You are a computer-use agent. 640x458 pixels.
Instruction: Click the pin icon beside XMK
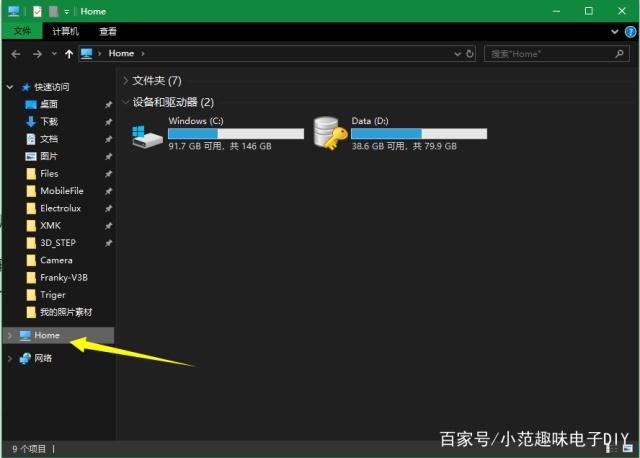pyautogui.click(x=108, y=226)
